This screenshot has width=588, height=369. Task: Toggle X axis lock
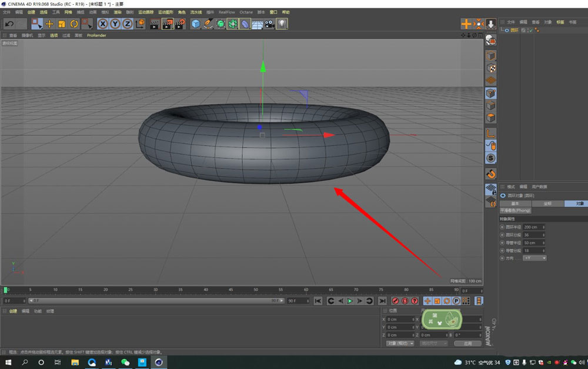coord(103,24)
